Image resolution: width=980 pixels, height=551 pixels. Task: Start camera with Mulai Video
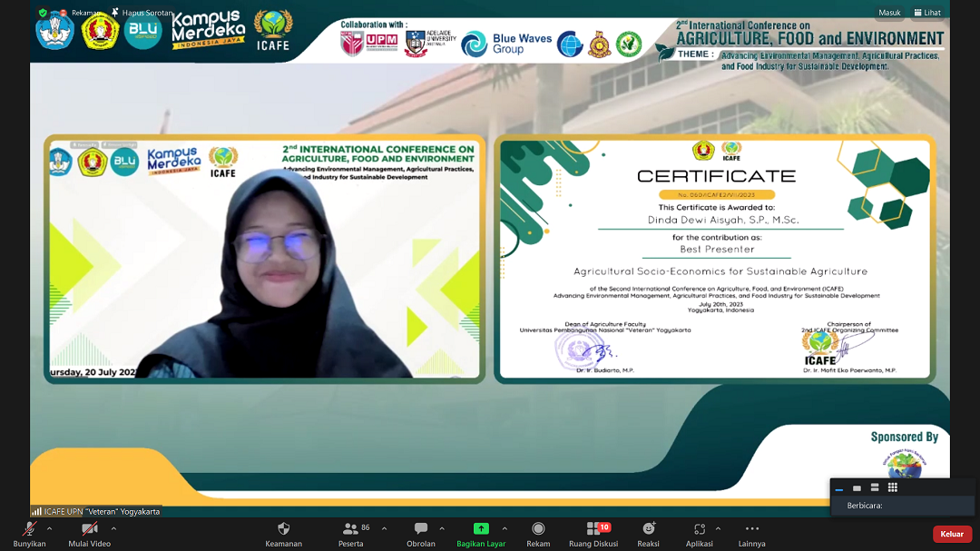coord(89,535)
